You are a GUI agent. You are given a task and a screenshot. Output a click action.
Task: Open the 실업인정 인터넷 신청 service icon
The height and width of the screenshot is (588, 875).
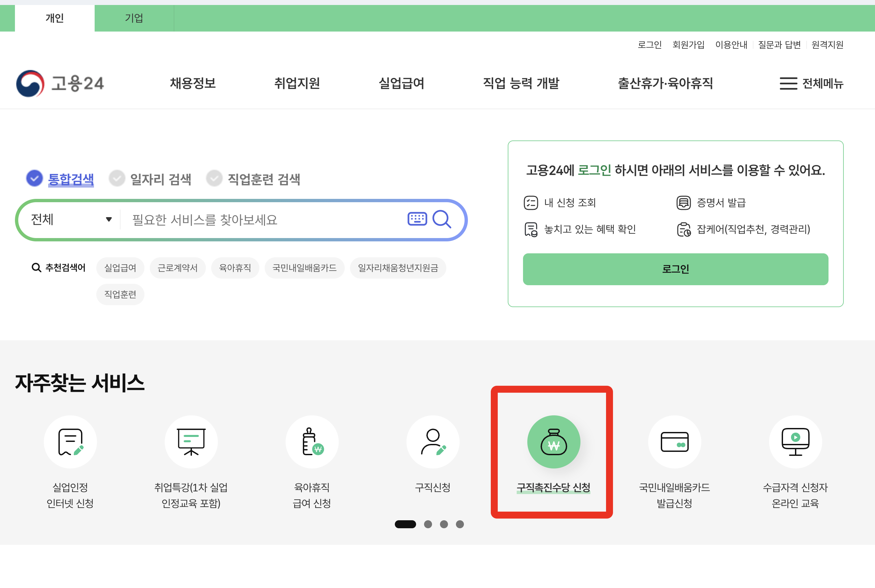coord(70,442)
